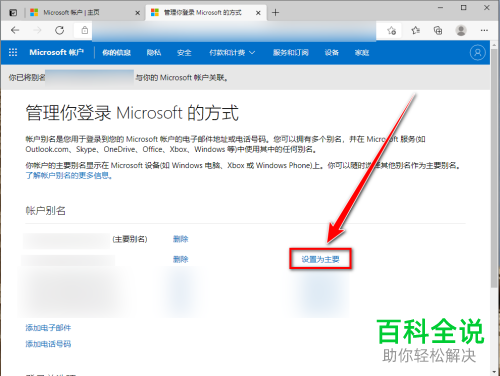This screenshot has height=376, width=500.
Task: Close the 管理你登录 Microsoft 的方式 tab
Action: (x=258, y=13)
